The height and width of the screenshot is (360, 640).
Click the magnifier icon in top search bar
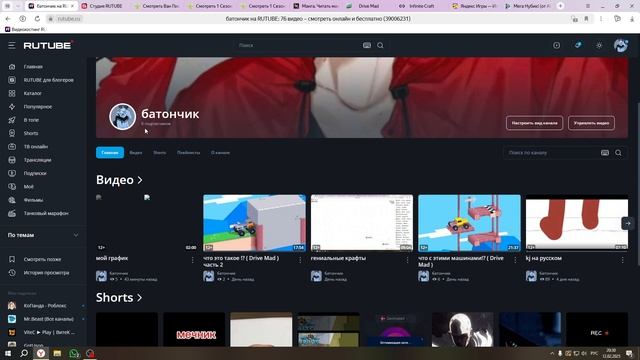point(380,45)
